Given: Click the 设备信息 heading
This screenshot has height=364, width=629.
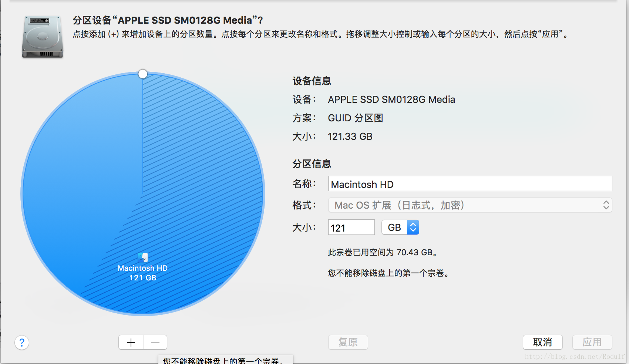Looking at the screenshot, I should (312, 81).
